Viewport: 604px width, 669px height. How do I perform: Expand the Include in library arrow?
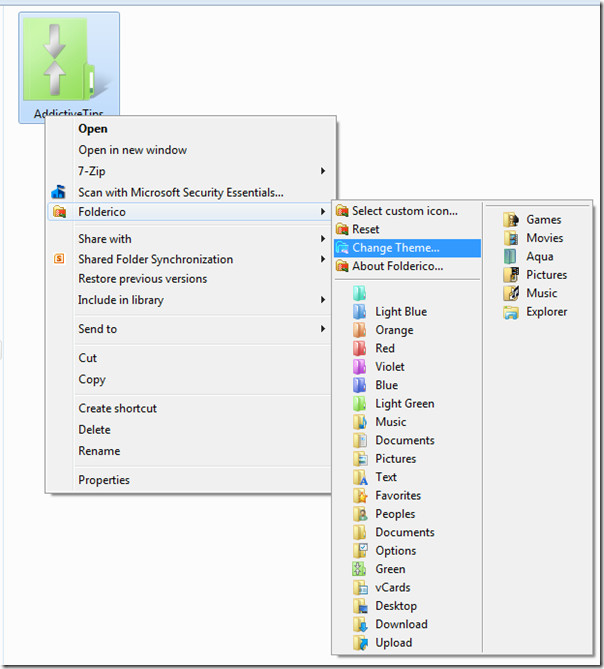[x=323, y=300]
